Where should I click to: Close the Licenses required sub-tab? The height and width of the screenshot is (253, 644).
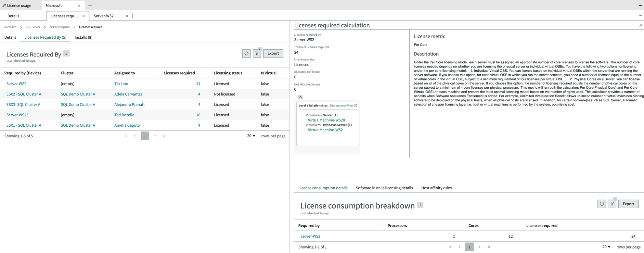84,16
